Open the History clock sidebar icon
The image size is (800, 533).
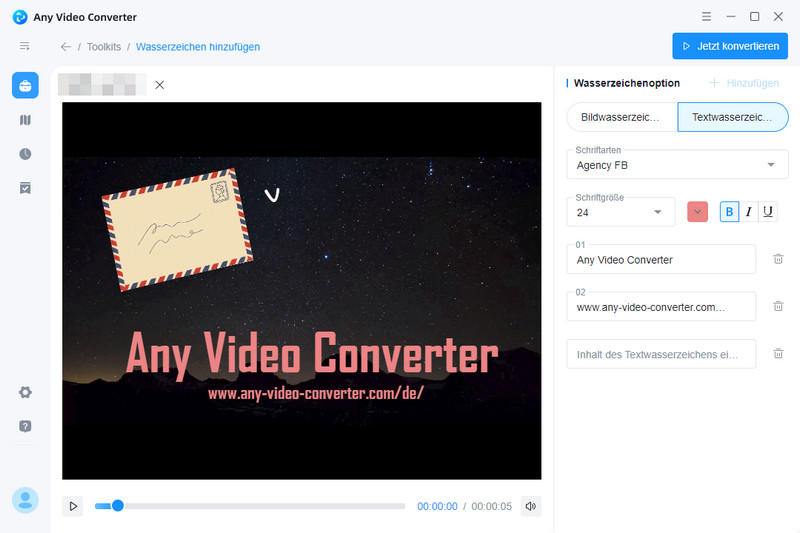click(25, 154)
